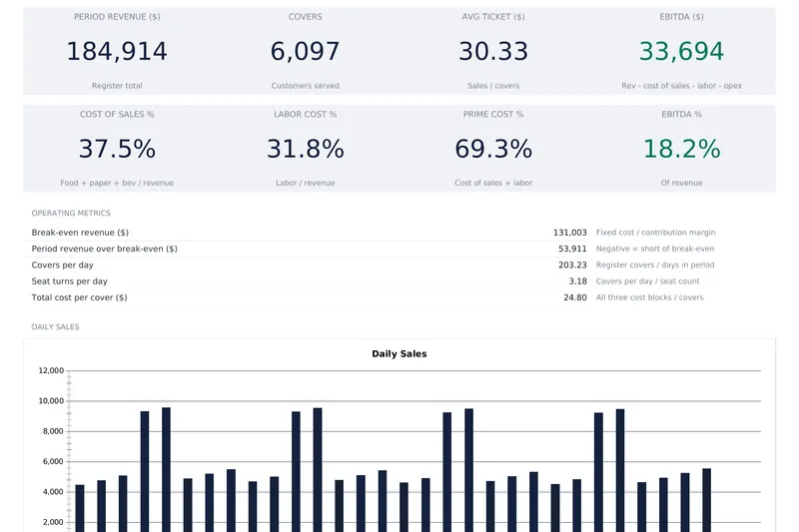Select the PRIME COST % heading
The width and height of the screenshot is (799, 532).
(x=493, y=115)
